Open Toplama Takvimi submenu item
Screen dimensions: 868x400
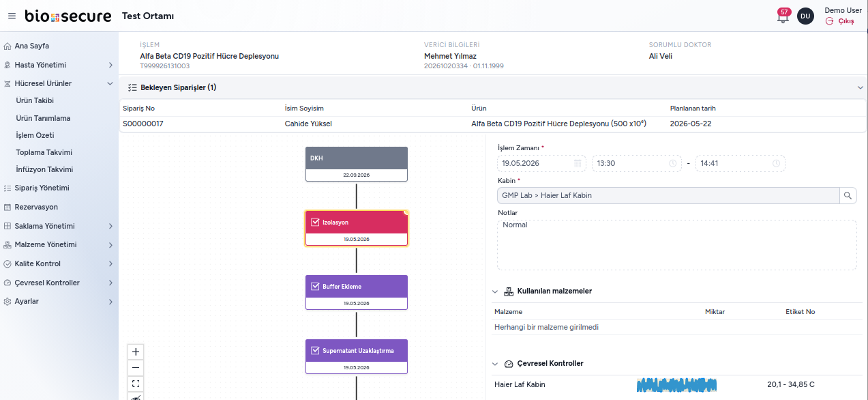pyautogui.click(x=44, y=152)
